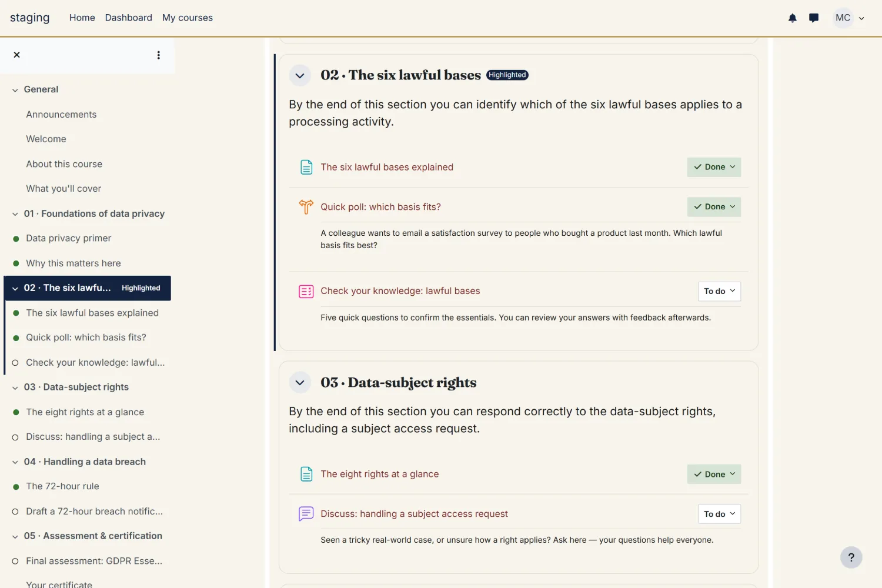Open the messaging chat bubble icon

point(814,18)
